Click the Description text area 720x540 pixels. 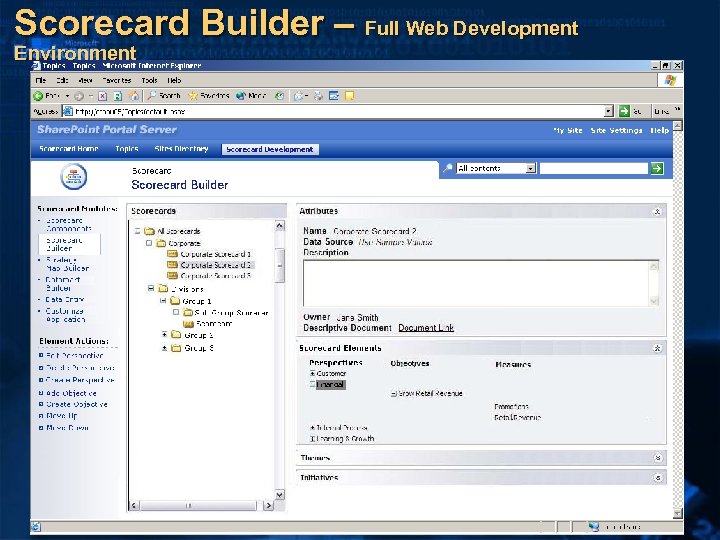[481, 283]
